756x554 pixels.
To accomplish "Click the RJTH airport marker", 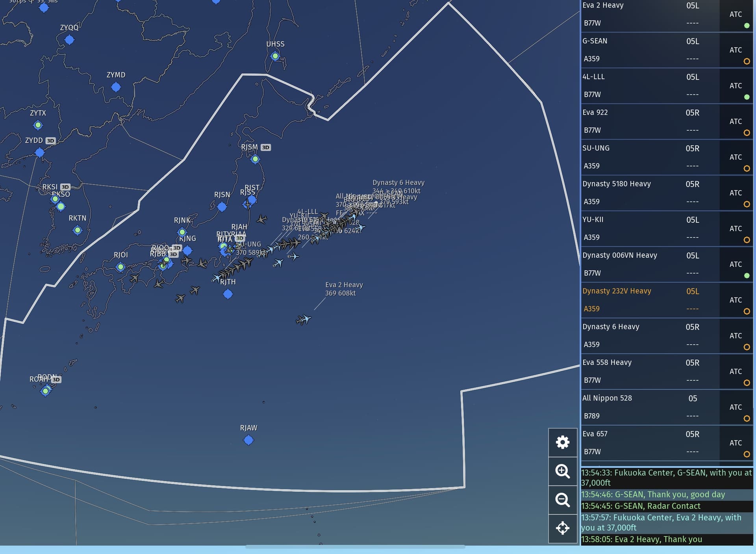I will pos(228,294).
